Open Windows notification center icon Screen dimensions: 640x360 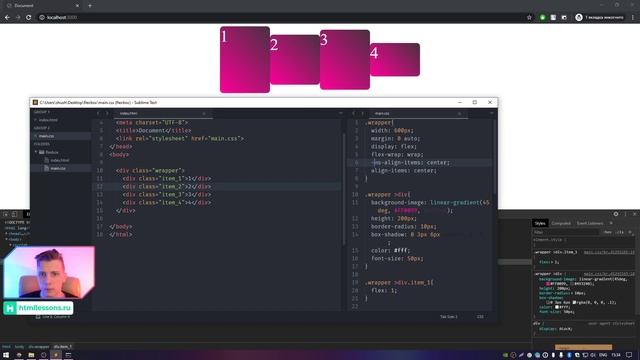[x=629, y=355]
